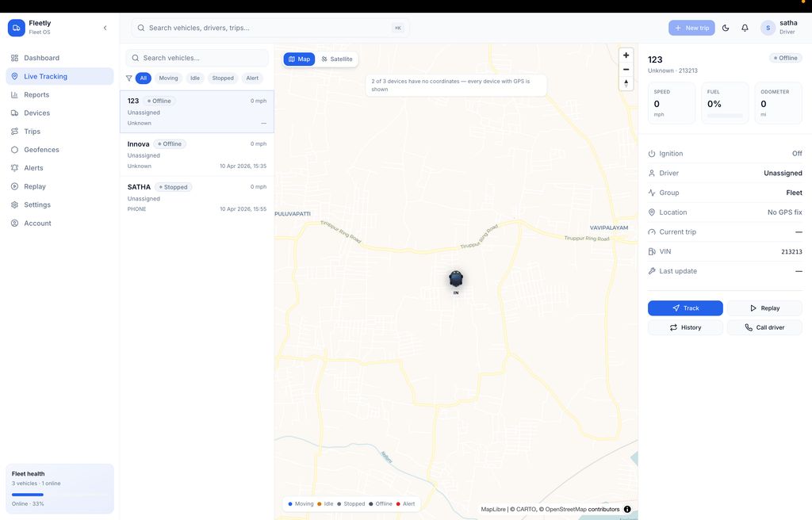Open the Replay section in sidebar
This screenshot has width=812, height=520.
coord(33,185)
